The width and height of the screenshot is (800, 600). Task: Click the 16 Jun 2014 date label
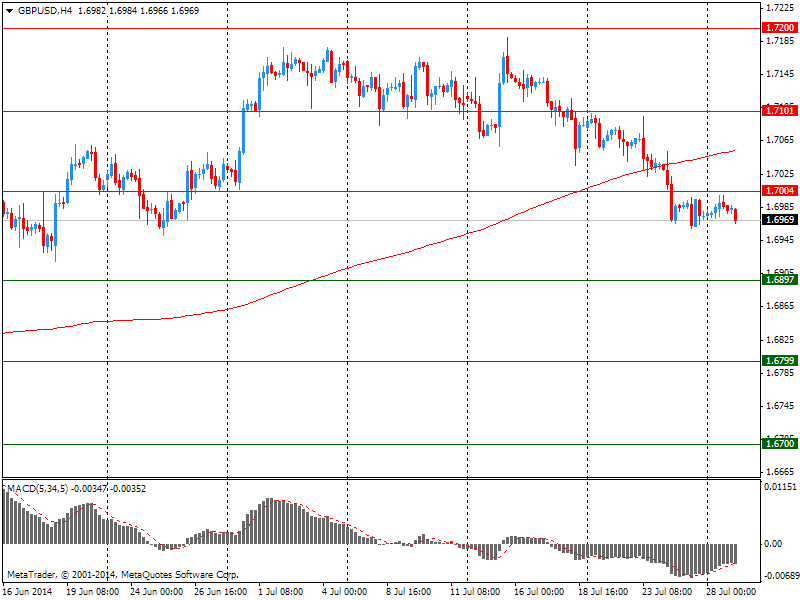point(28,592)
